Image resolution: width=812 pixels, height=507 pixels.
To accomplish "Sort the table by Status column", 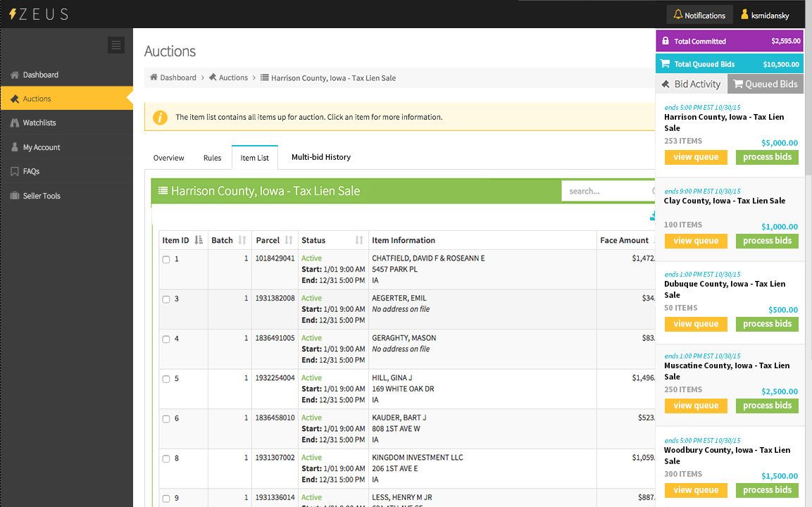I will coord(359,240).
